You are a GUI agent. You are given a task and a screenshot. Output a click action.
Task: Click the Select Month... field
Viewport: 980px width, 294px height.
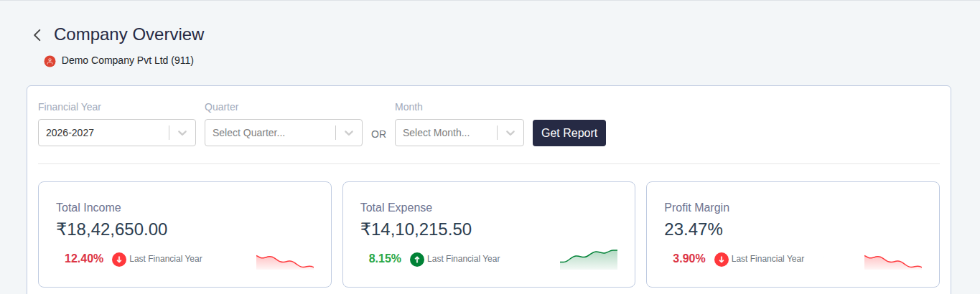[459, 133]
